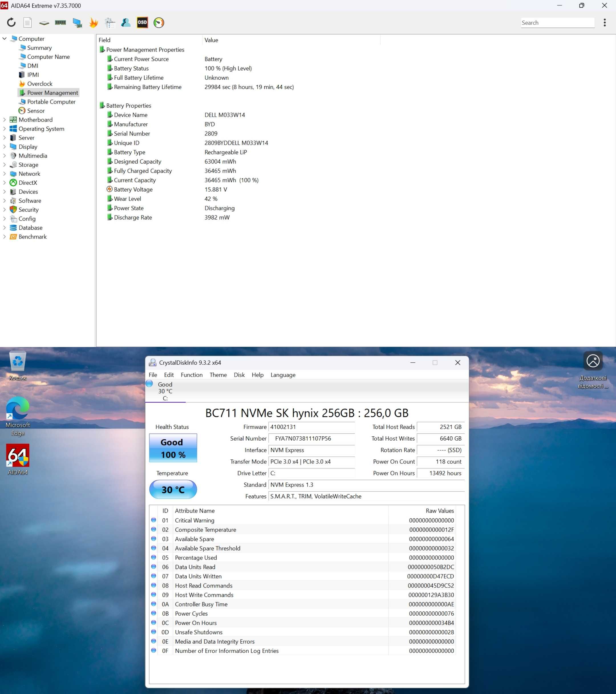The height and width of the screenshot is (694, 616).
Task: Open the Disk Benchmark toolbar icon
Action: 44,23
